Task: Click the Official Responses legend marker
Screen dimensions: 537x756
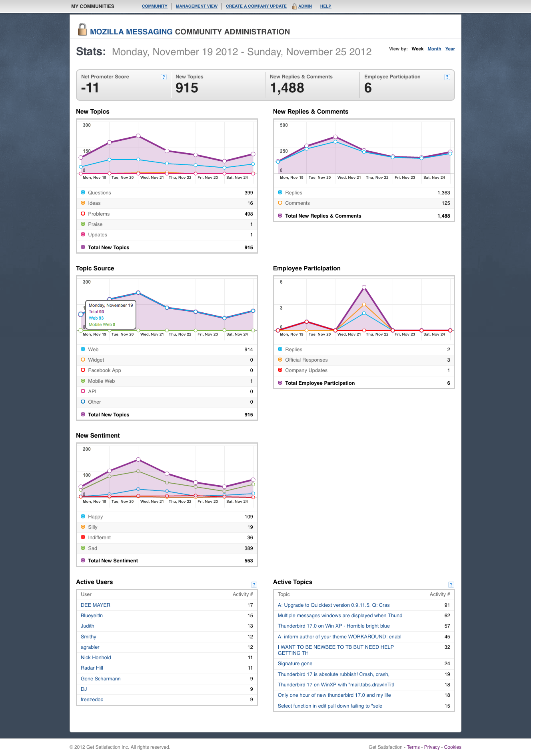Action: [x=280, y=360]
